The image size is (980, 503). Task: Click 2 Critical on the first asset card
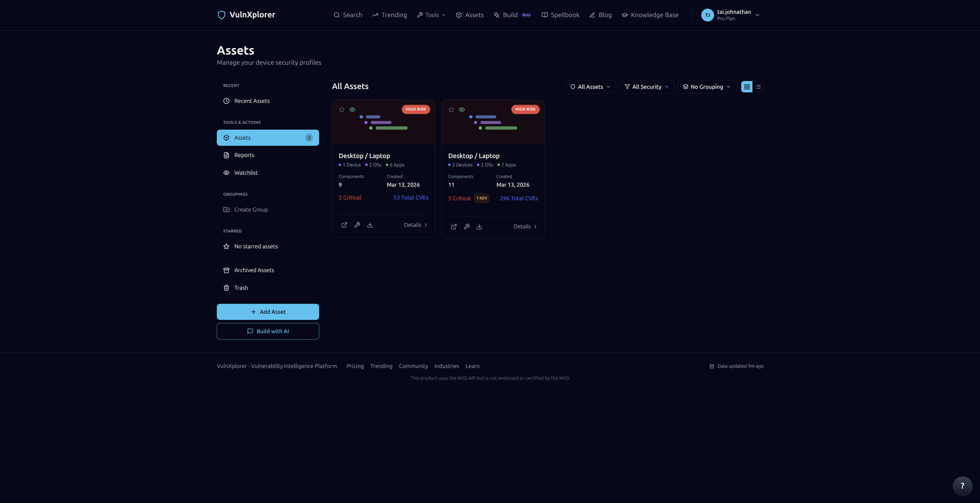[x=350, y=198]
